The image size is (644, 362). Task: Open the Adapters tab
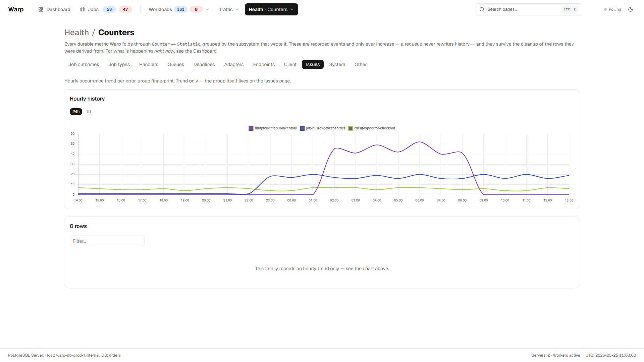point(234,64)
